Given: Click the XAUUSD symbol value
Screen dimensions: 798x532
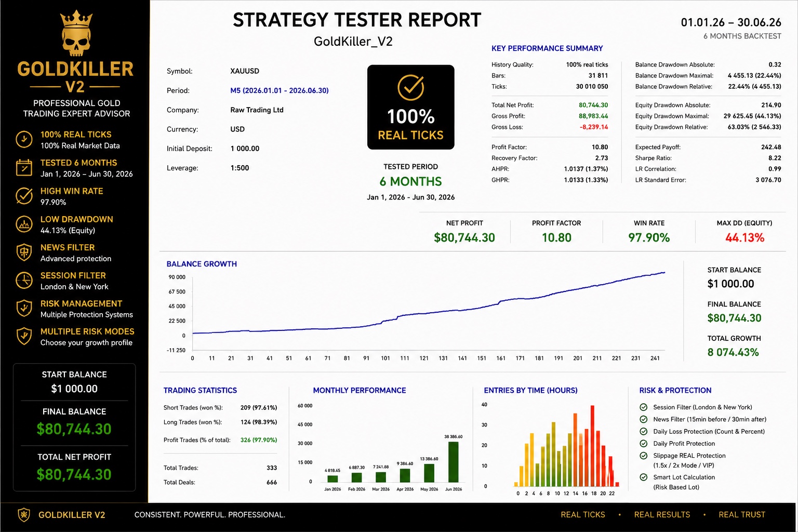Looking at the screenshot, I should (245, 71).
